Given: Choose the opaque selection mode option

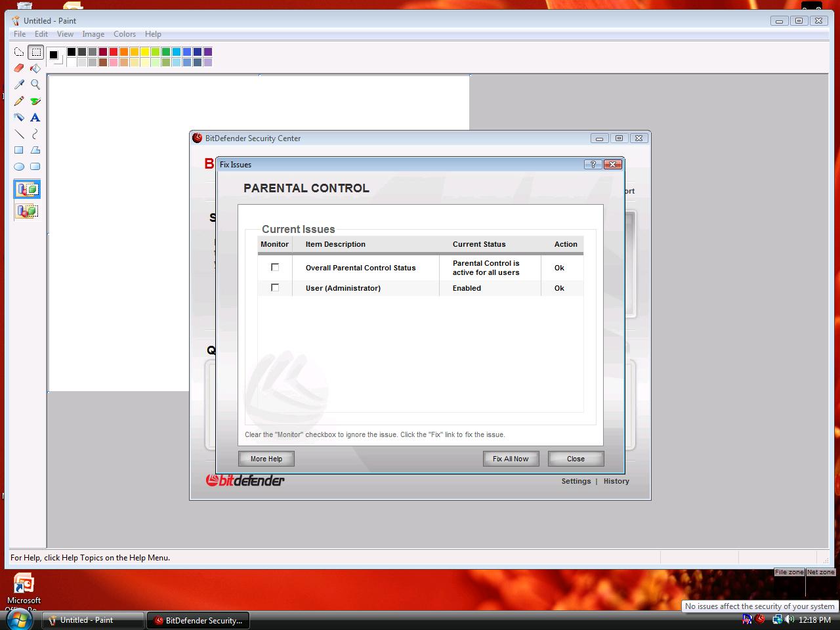Looking at the screenshot, I should tap(27, 190).
